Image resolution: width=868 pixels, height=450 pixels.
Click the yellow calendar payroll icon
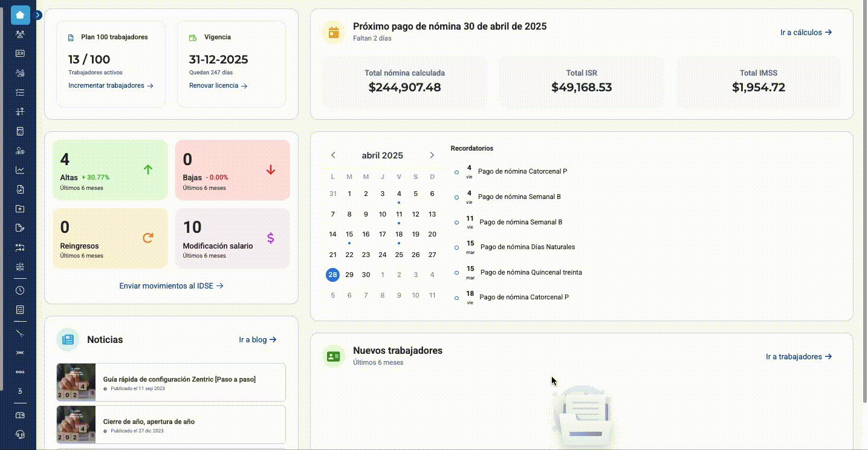pos(333,32)
